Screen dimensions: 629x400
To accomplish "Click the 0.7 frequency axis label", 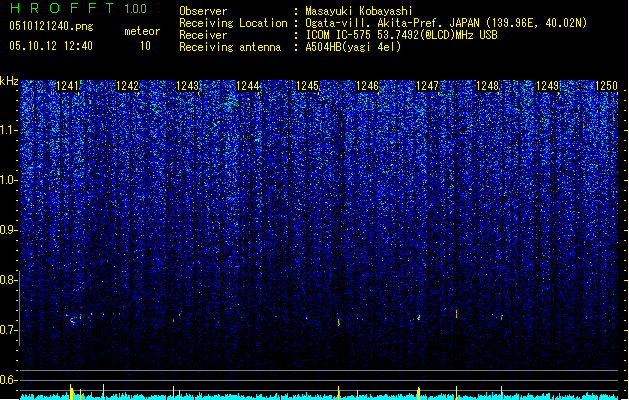I will tap(9, 330).
